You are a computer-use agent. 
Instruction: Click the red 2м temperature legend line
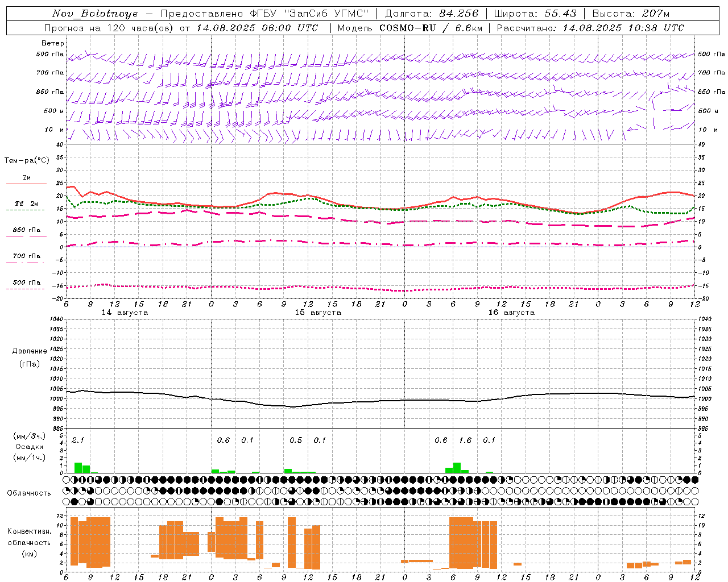click(26, 184)
